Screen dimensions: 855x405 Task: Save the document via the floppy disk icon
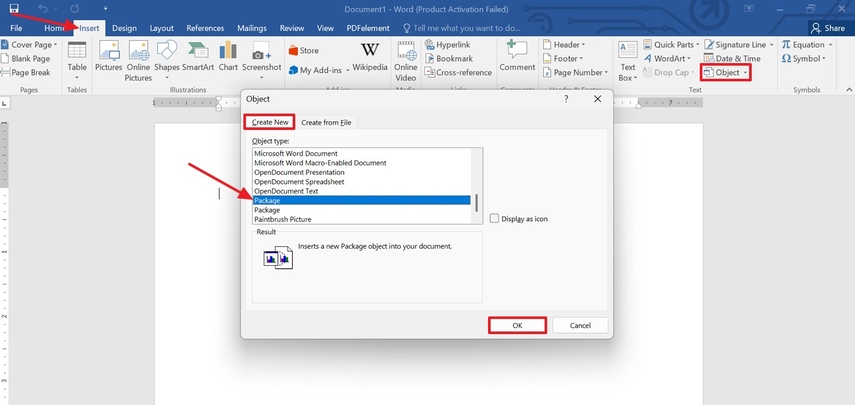15,8
